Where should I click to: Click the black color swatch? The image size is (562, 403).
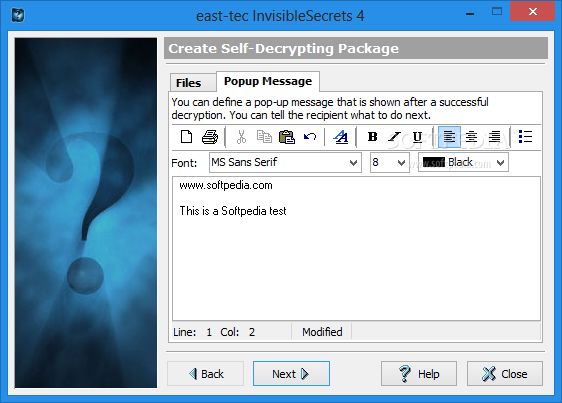coord(433,163)
